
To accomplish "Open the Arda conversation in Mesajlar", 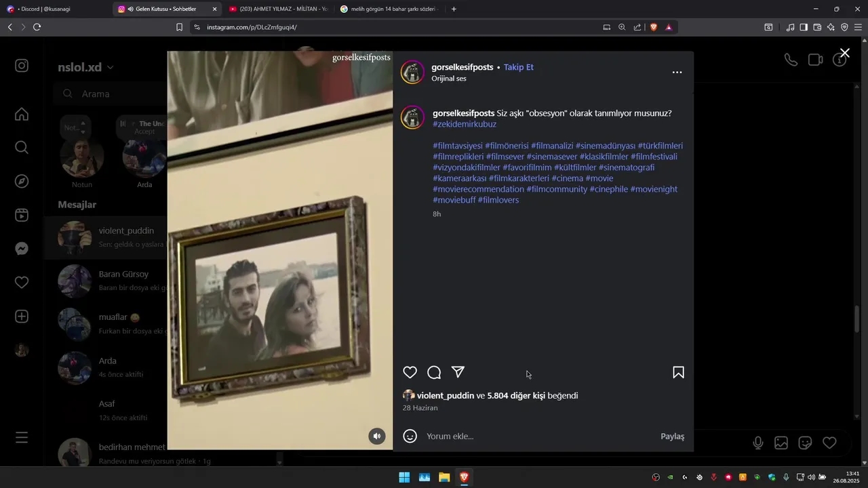I will pyautogui.click(x=106, y=367).
